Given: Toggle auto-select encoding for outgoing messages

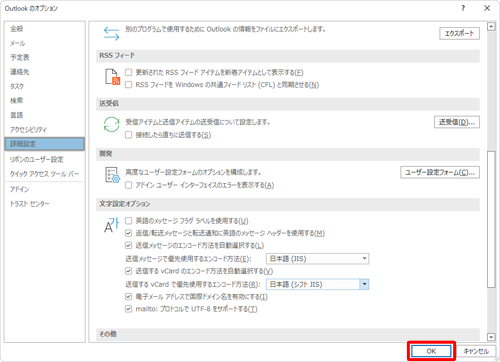Looking at the screenshot, I should pyautogui.click(x=128, y=245).
